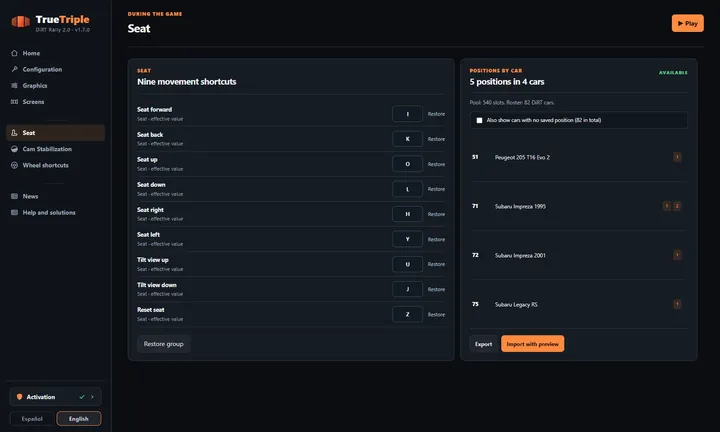Click the Restore group button
This screenshot has width=720, height=432.
[163, 344]
